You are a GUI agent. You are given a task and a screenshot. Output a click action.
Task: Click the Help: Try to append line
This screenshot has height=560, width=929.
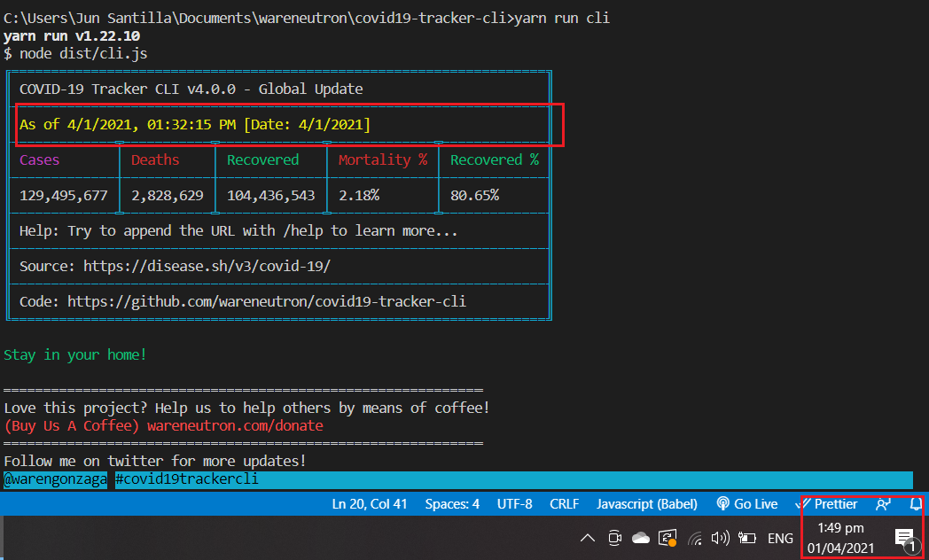pos(238,231)
